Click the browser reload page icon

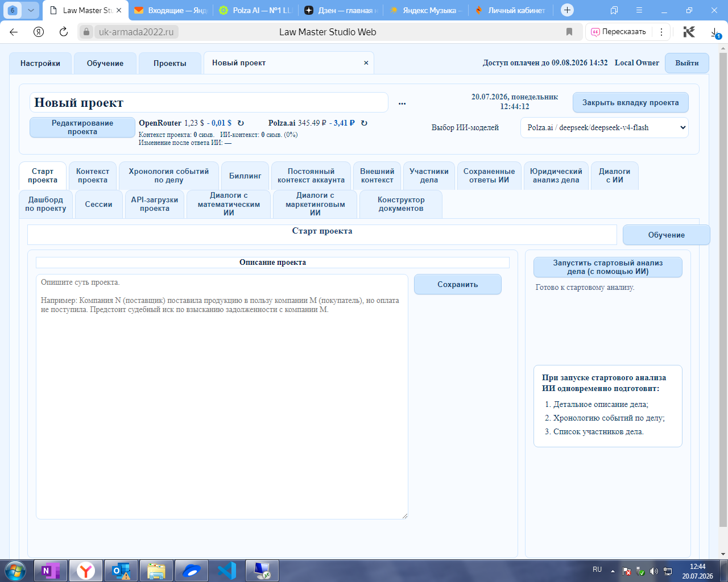coord(64,32)
